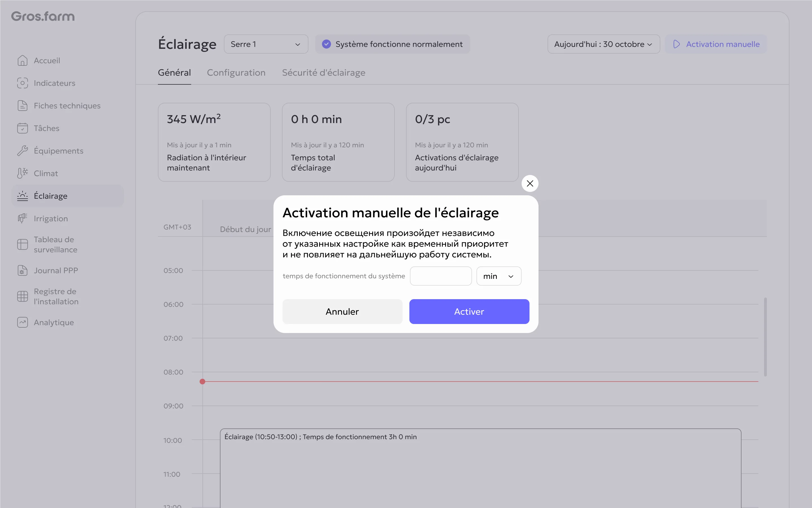
Task: Click the Journal PPP bug icon
Action: [x=22, y=270]
